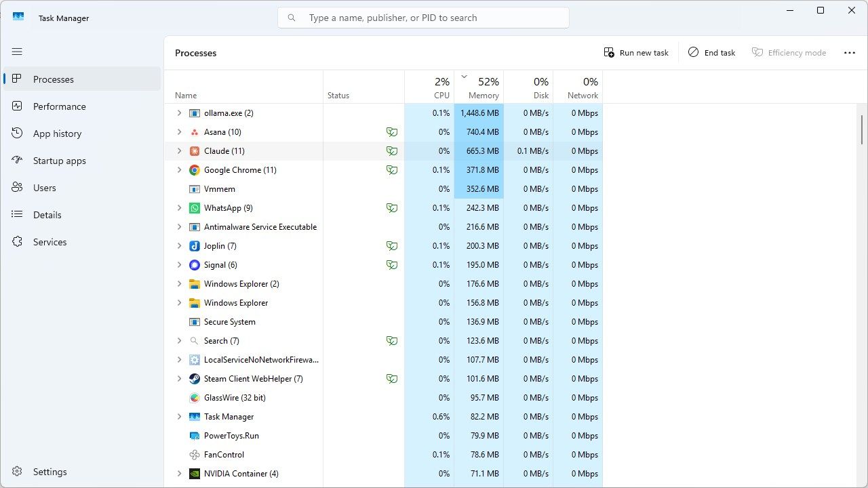The width and height of the screenshot is (868, 488).
Task: Click the End task button
Action: point(711,53)
